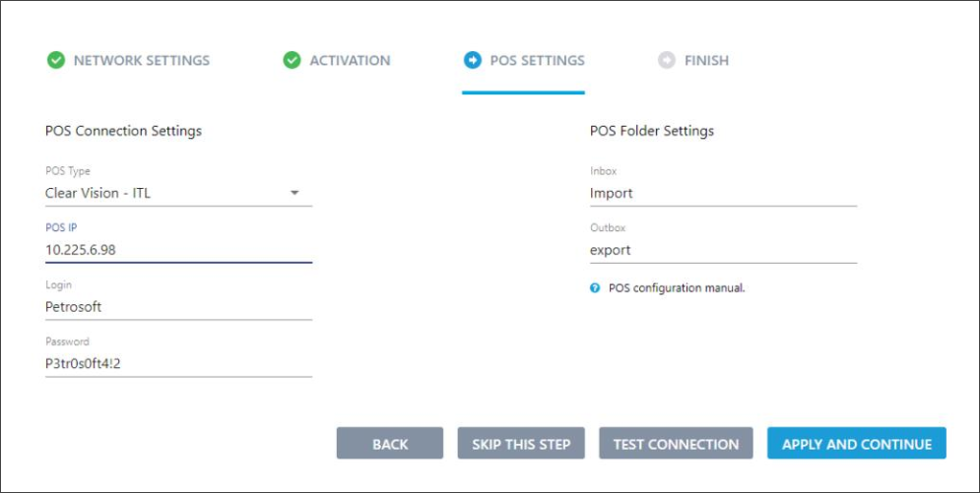Expand the POS Type dropdown arrow

[x=295, y=193]
